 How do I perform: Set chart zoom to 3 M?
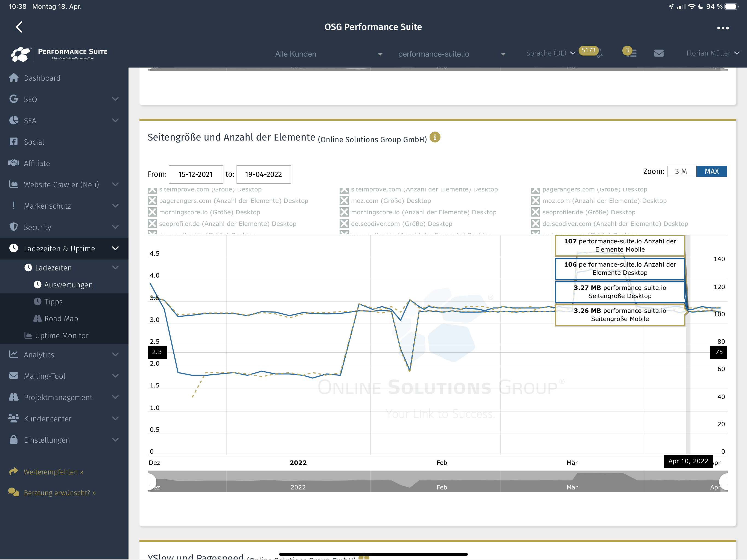pos(681,171)
